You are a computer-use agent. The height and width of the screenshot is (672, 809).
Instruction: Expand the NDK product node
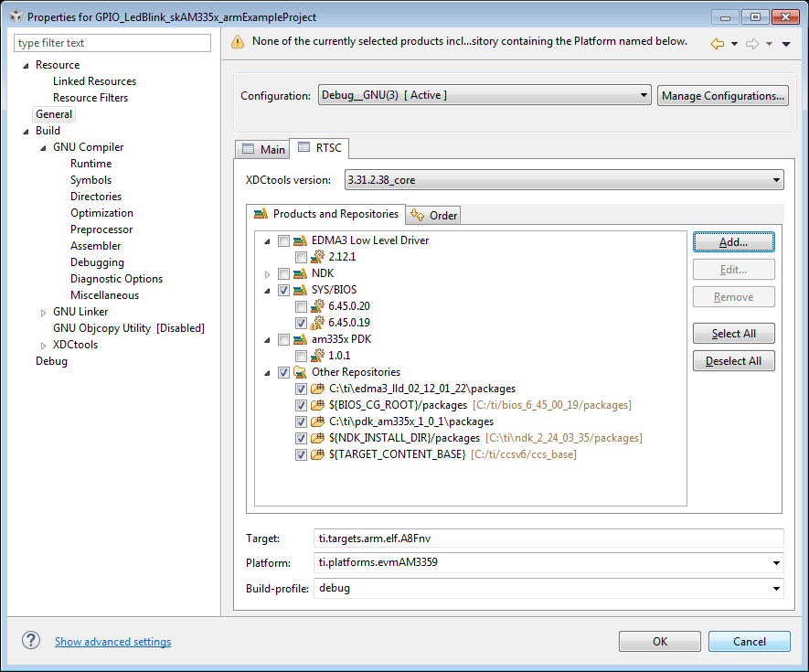pyautogui.click(x=267, y=274)
